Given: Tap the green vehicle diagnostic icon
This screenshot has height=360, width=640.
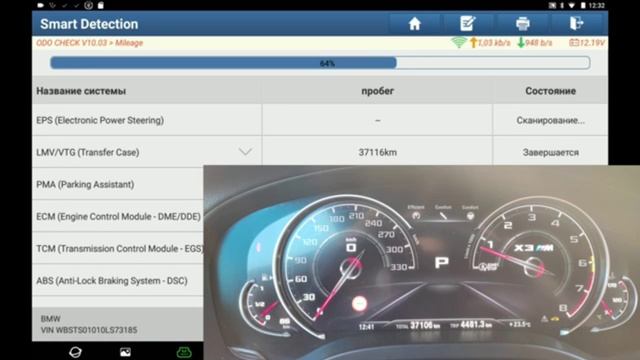Looking at the screenshot, I should (x=184, y=352).
